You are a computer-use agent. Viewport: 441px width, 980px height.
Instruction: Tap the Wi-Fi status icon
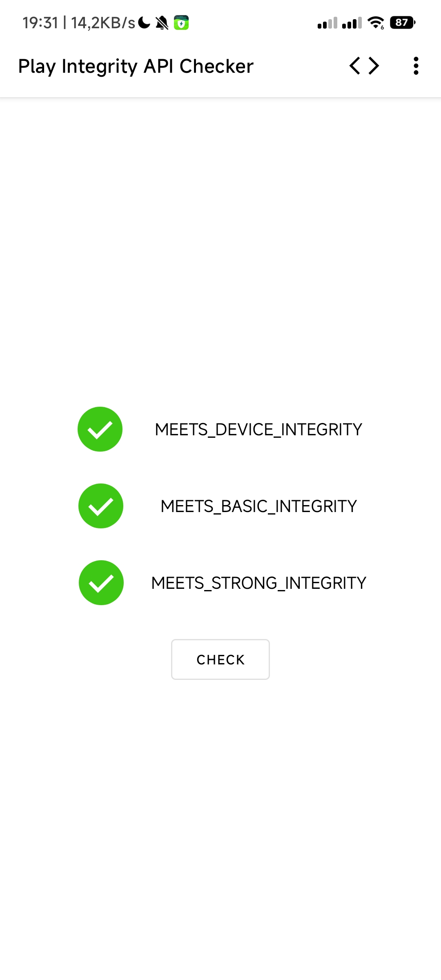point(376,23)
